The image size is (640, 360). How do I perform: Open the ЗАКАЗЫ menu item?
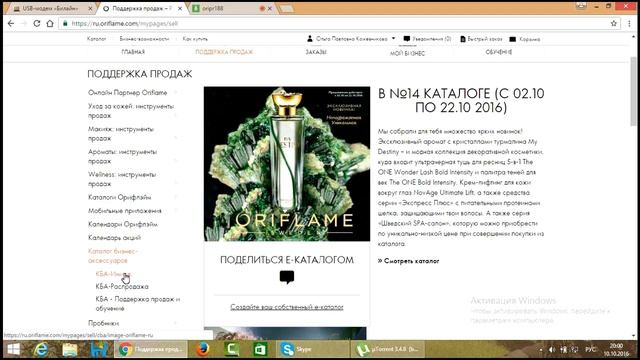tap(316, 52)
